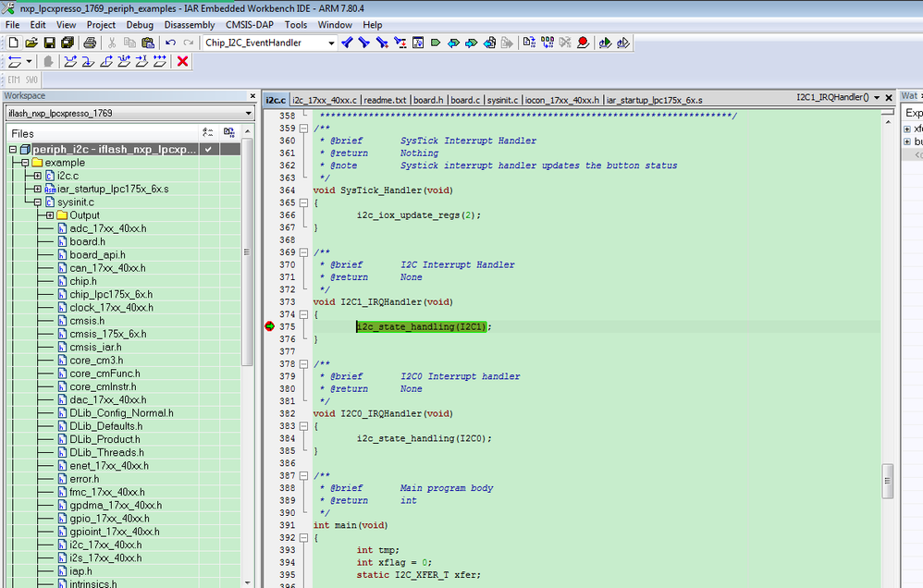
Task: Open the Chip_I2C_EventHandler search dropdown
Action: point(331,43)
